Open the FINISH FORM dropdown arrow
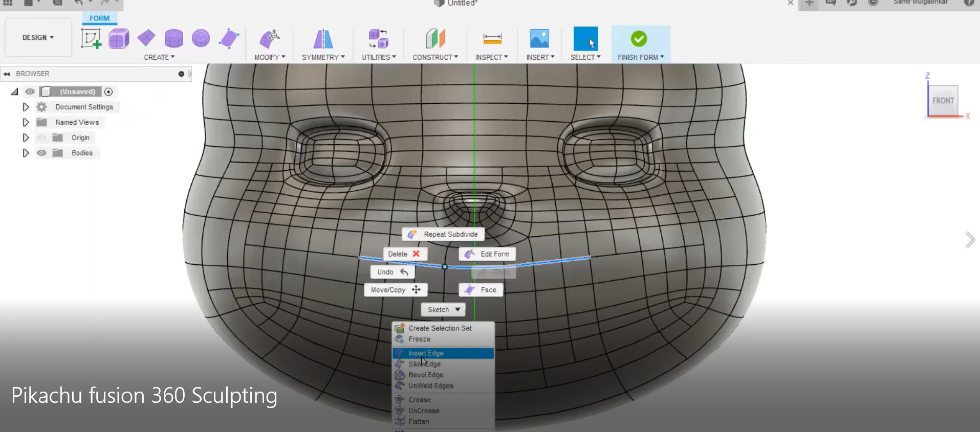The image size is (980, 432). click(662, 57)
